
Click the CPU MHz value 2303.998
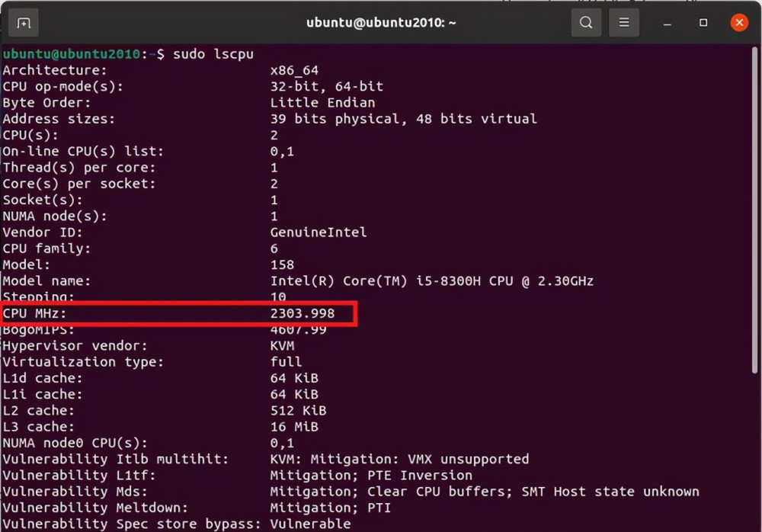point(303,313)
